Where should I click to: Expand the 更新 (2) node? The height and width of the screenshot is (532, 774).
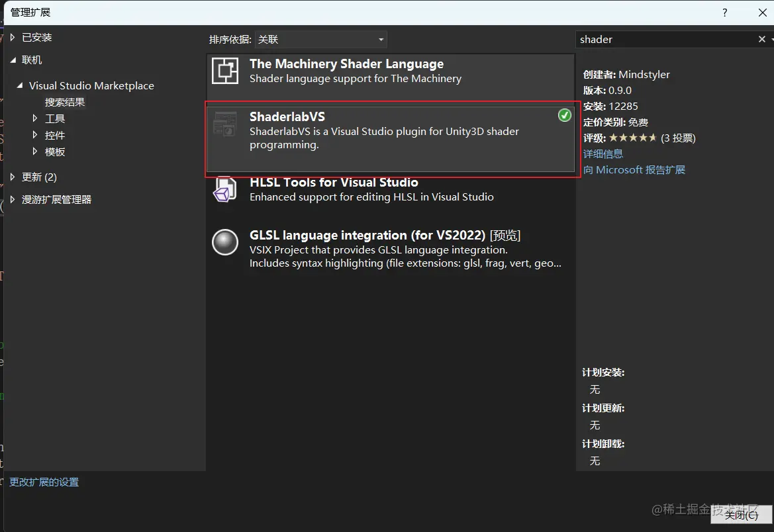pos(13,177)
